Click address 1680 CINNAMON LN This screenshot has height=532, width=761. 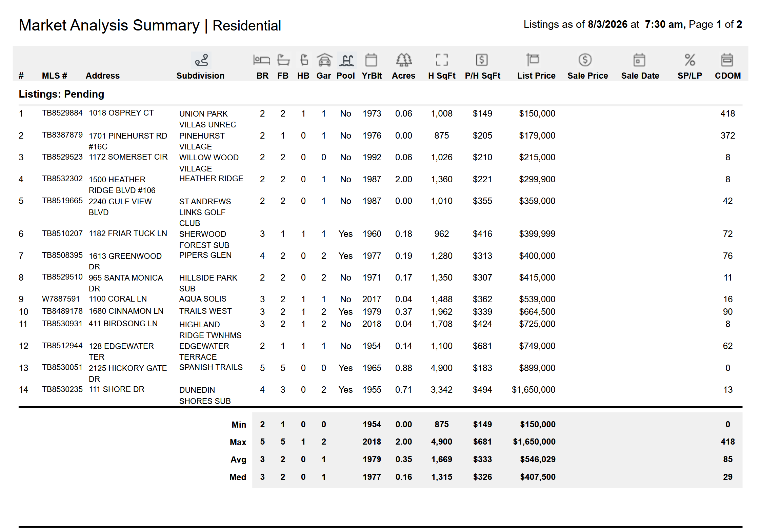[126, 311]
